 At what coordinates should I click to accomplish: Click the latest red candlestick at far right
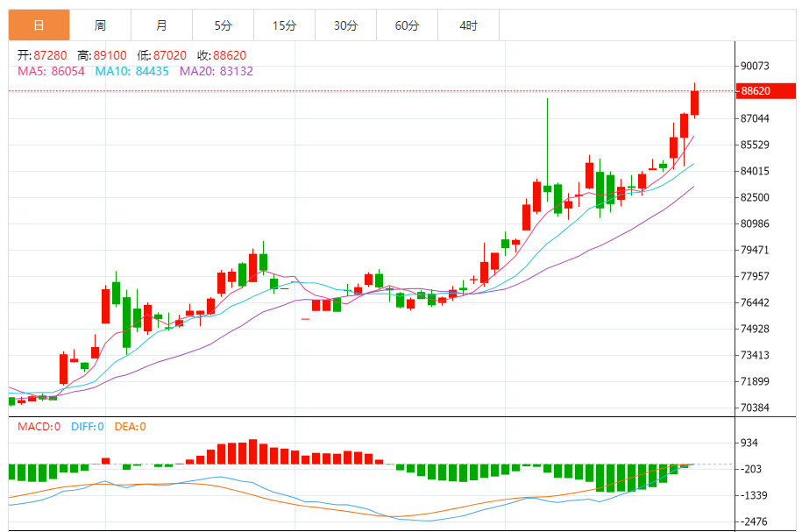point(694,103)
